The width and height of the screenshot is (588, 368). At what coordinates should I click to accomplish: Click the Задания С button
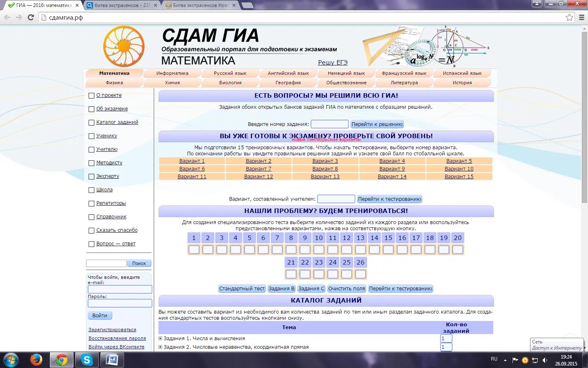tap(311, 289)
